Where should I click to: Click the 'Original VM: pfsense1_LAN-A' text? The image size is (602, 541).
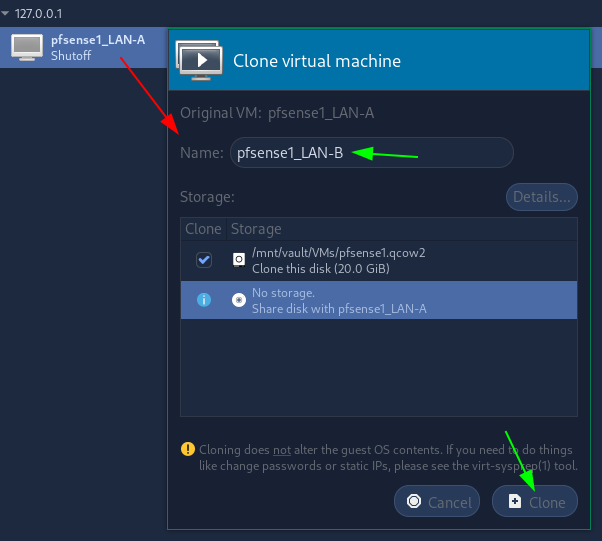(277, 113)
